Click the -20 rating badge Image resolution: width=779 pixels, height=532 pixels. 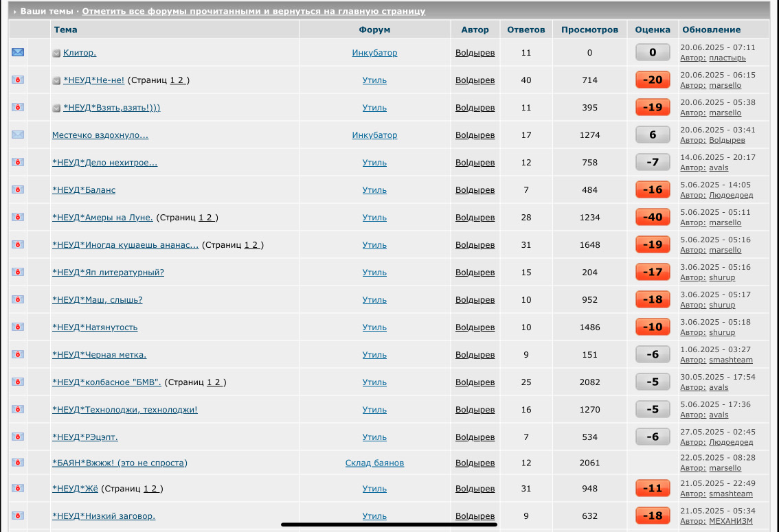coord(653,80)
